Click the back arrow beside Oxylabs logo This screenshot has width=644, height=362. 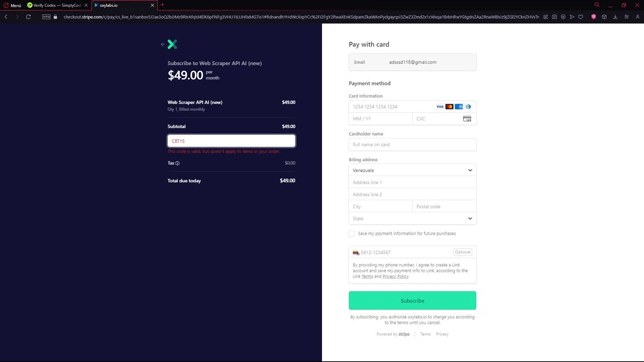tap(163, 44)
